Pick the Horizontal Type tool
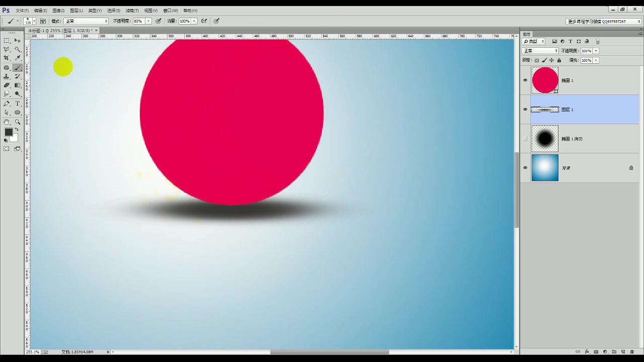The image size is (644, 362). (x=17, y=104)
